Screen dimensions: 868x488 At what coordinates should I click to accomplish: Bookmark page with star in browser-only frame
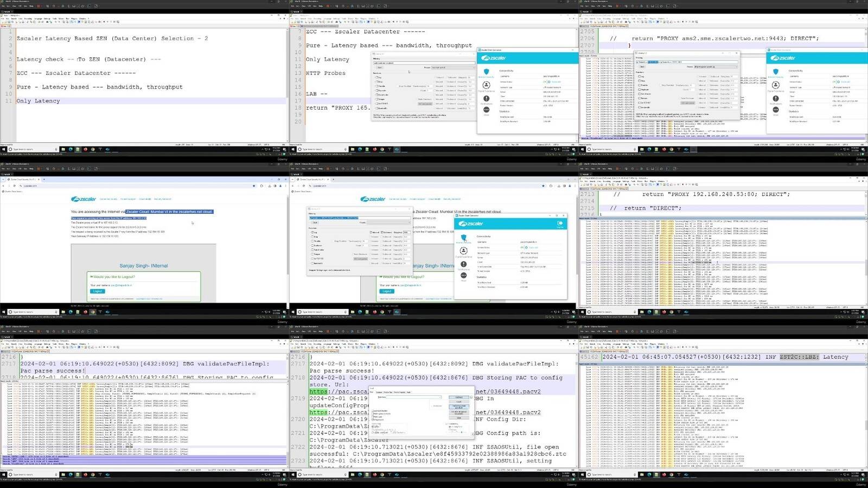(x=254, y=186)
